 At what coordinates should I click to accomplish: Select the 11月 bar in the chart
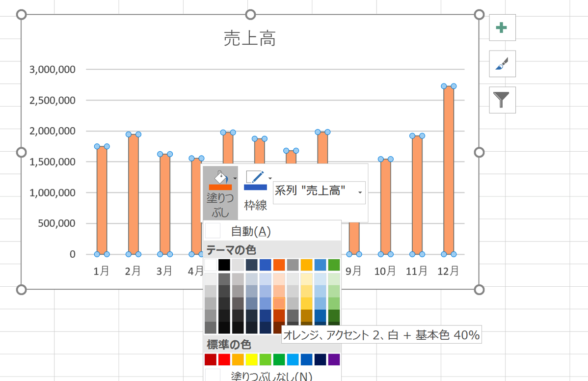coord(417,195)
